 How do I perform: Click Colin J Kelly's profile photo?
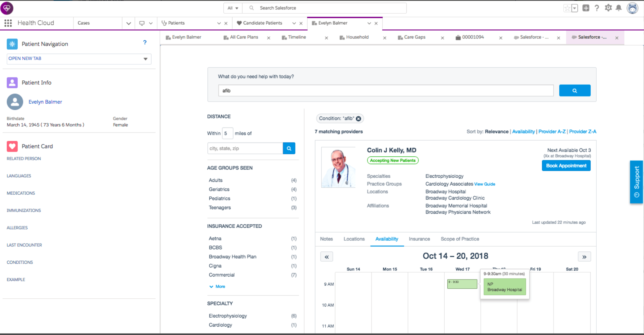[x=338, y=167]
